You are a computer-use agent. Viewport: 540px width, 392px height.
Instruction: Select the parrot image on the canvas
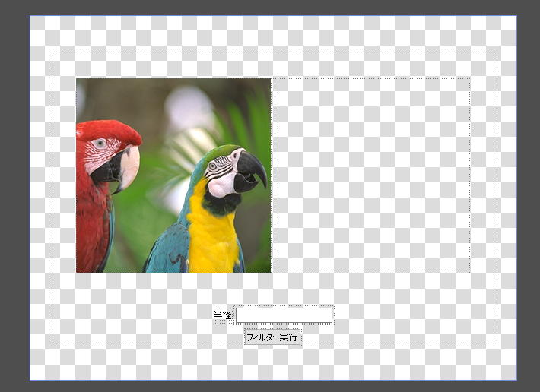coord(173,175)
